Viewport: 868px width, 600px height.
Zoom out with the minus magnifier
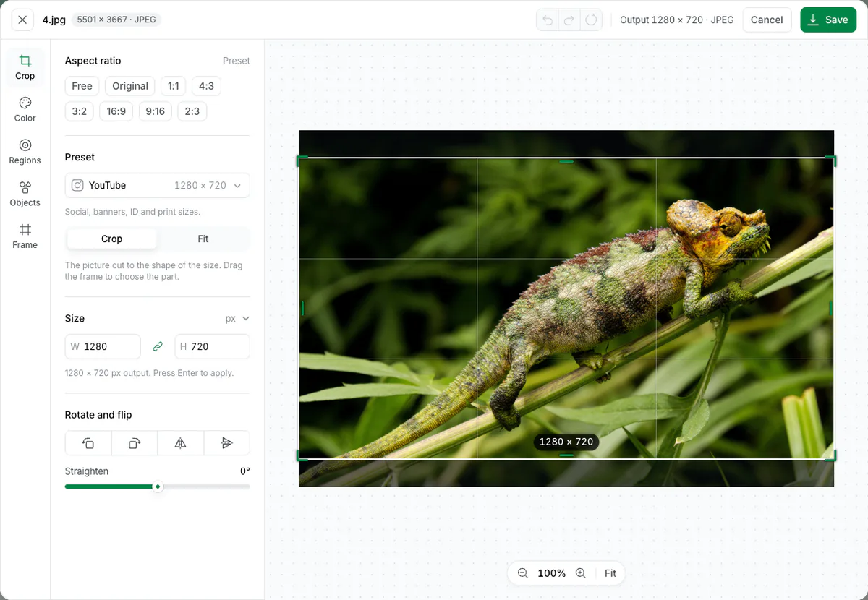click(523, 573)
